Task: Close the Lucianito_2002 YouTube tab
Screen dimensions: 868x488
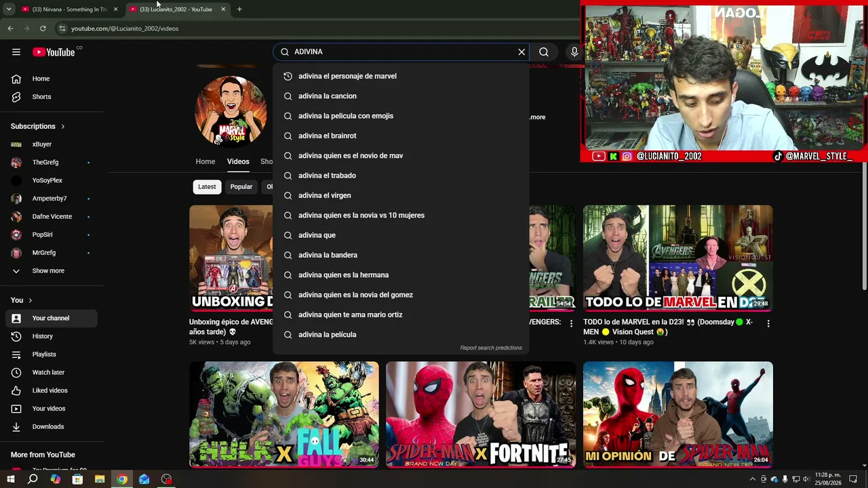Action: point(223,9)
